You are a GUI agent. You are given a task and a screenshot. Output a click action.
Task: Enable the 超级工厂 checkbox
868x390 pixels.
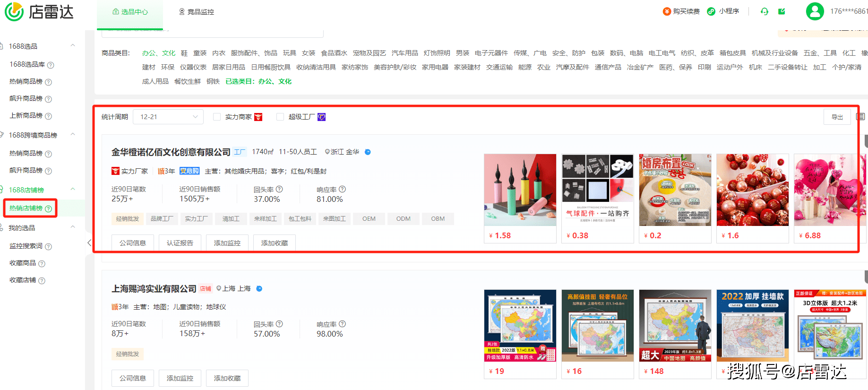pyautogui.click(x=280, y=117)
